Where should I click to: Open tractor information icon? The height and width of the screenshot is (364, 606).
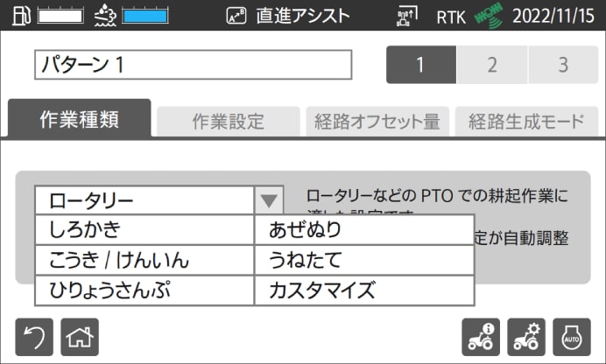[481, 337]
